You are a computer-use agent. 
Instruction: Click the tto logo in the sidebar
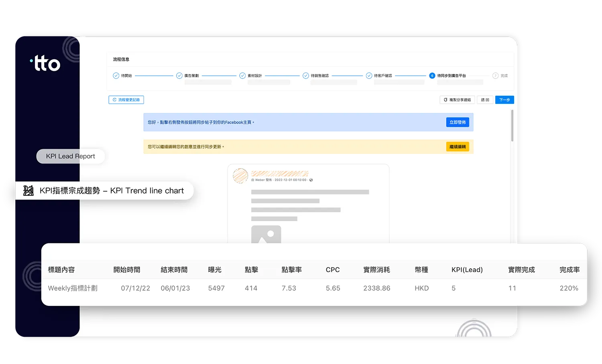(x=45, y=62)
